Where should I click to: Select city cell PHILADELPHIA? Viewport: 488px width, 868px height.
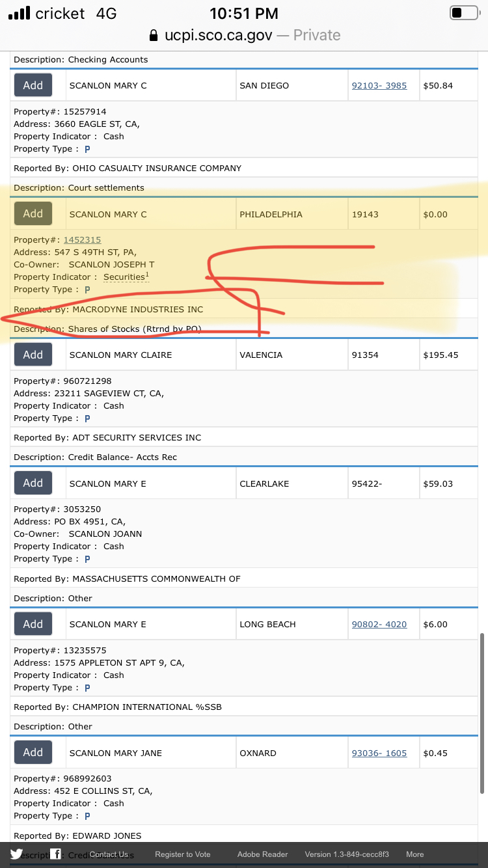tap(271, 214)
